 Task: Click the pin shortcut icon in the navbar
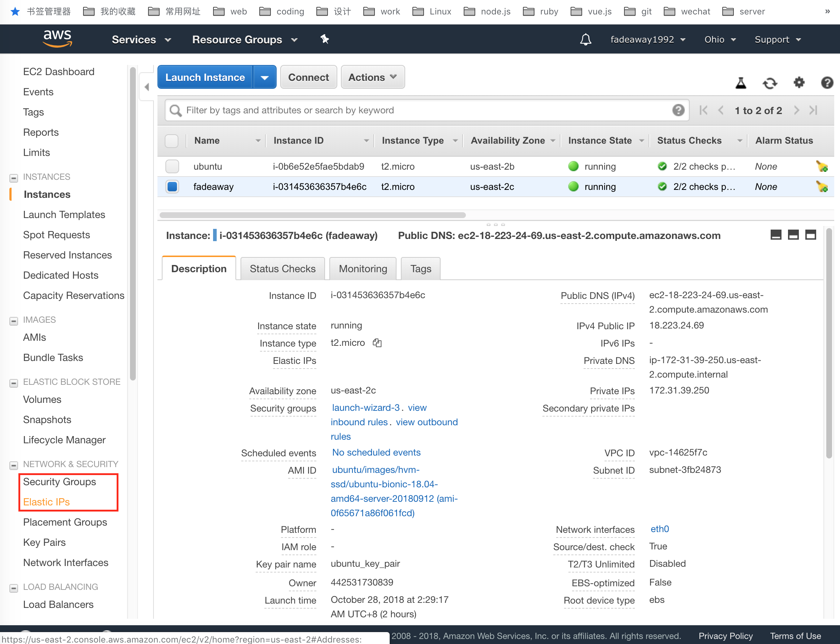pyautogui.click(x=325, y=39)
